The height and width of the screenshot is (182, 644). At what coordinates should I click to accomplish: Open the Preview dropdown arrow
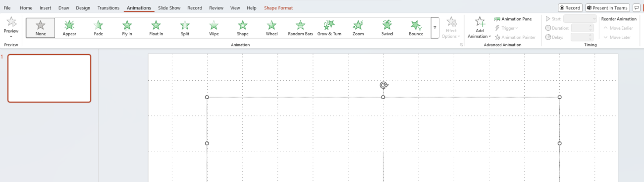click(x=11, y=36)
